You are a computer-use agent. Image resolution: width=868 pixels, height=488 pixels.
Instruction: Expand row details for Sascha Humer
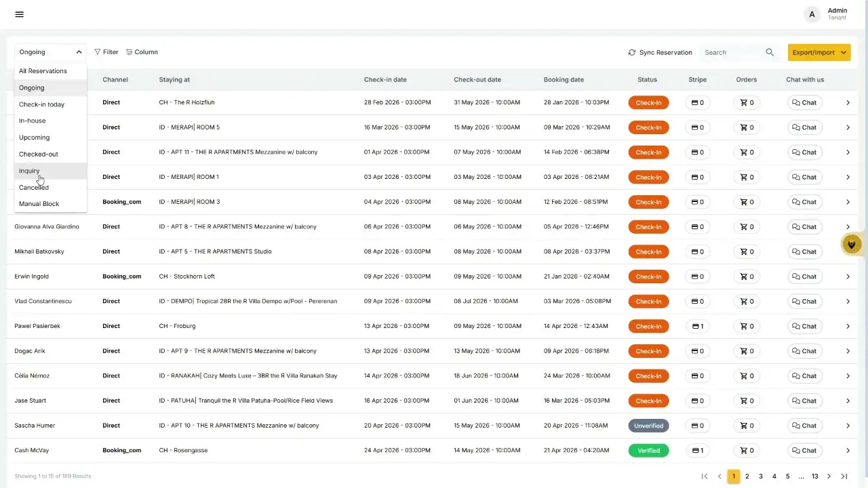(x=848, y=426)
